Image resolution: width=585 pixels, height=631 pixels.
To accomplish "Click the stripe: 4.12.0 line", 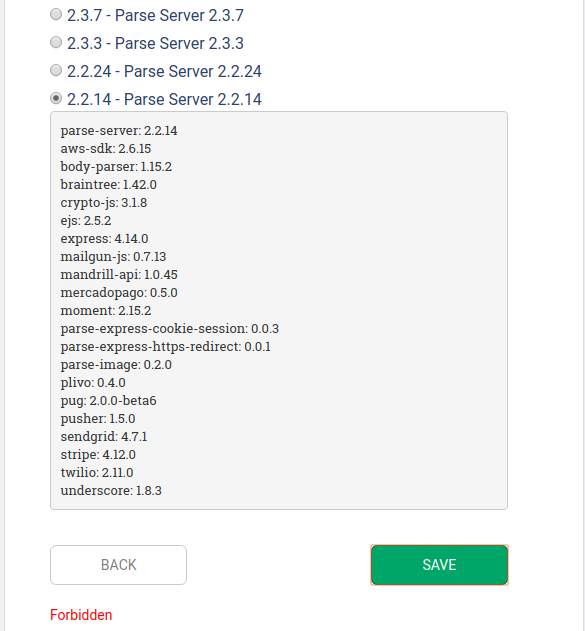I will (98, 455).
